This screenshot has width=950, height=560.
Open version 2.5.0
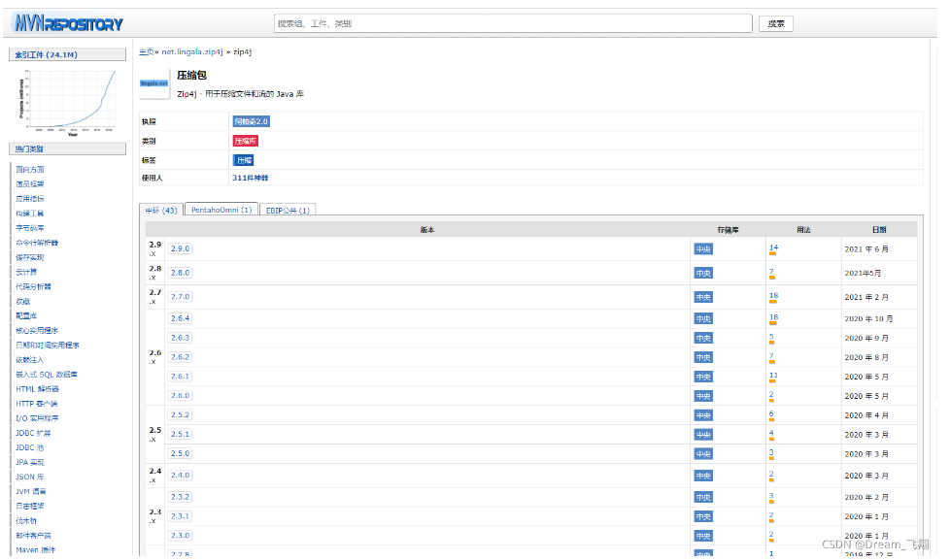[180, 453]
